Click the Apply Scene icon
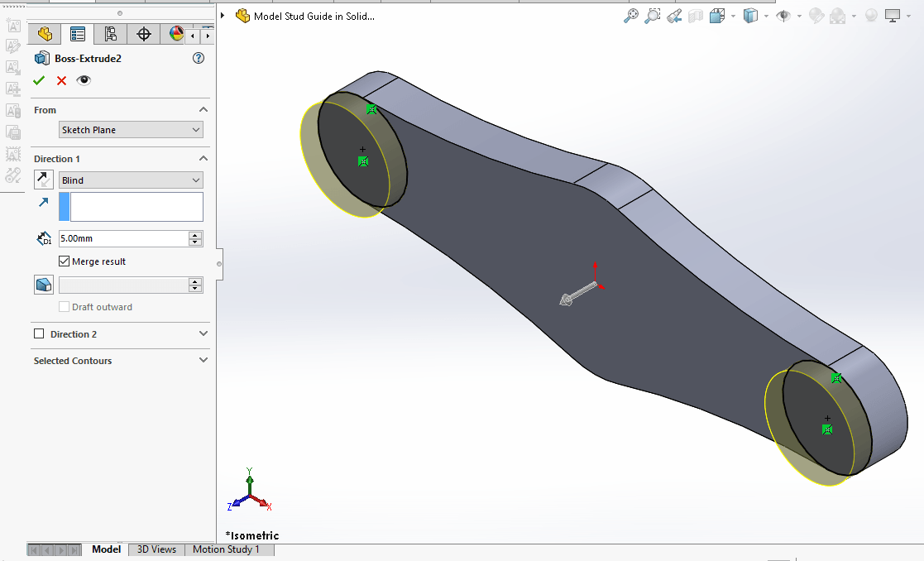 click(x=837, y=16)
